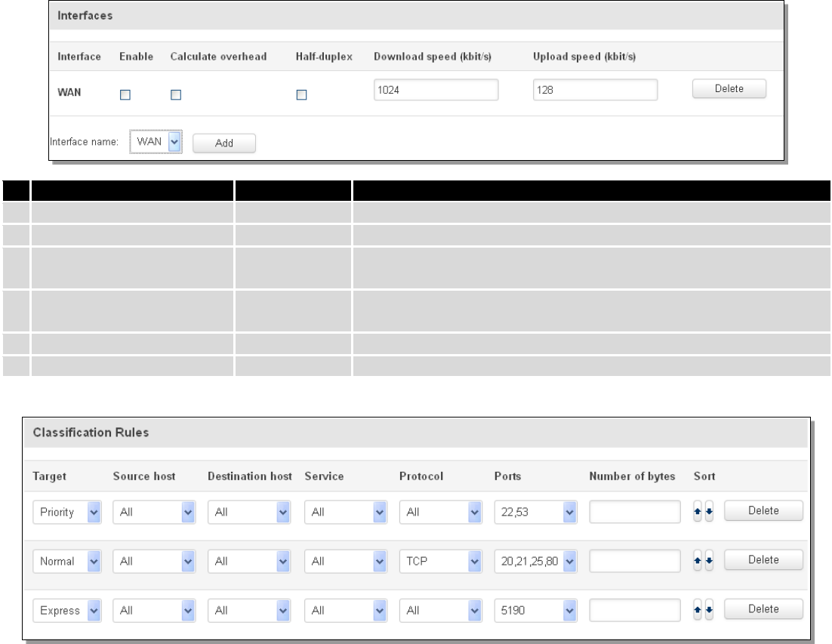Open Protocol dropdown showing TCP

point(440,561)
